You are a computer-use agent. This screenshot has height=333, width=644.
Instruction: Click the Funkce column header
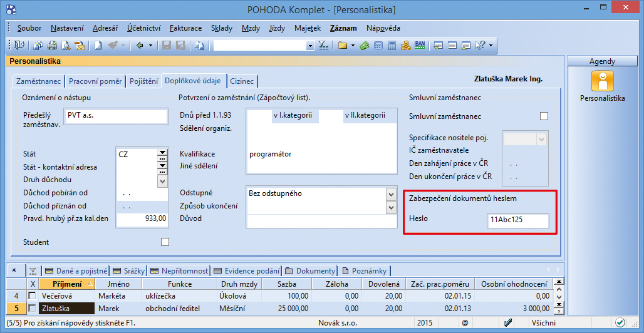coord(180,284)
